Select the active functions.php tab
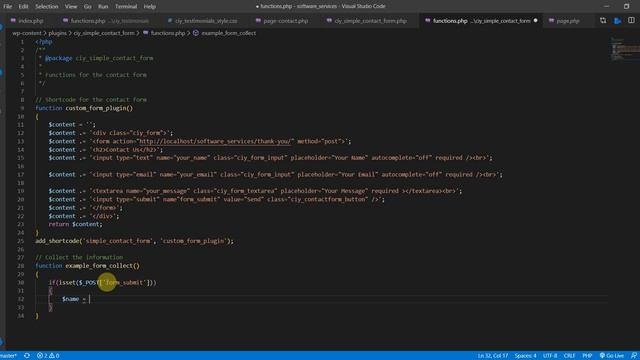The image size is (640, 360). pos(481,21)
